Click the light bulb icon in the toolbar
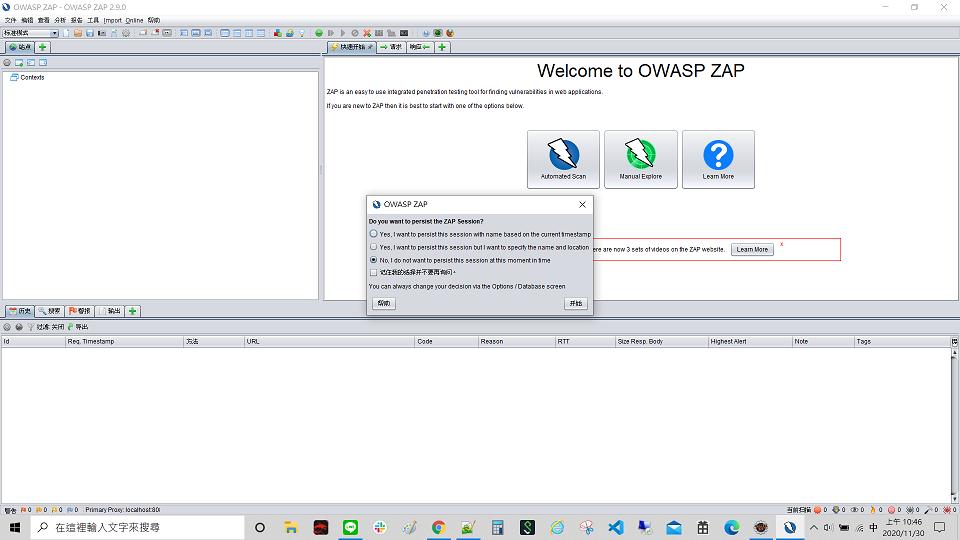The image size is (960, 540). (x=301, y=33)
